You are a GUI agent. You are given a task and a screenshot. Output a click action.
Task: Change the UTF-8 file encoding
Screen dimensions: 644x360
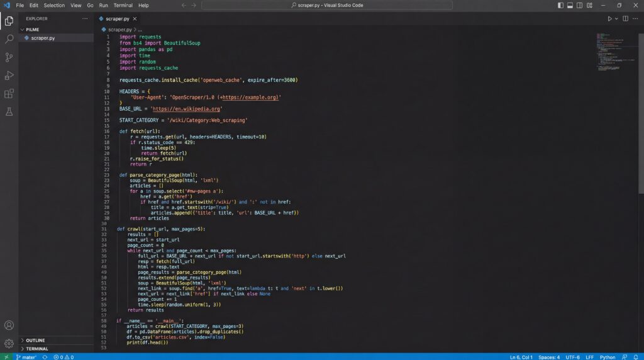click(x=572, y=357)
